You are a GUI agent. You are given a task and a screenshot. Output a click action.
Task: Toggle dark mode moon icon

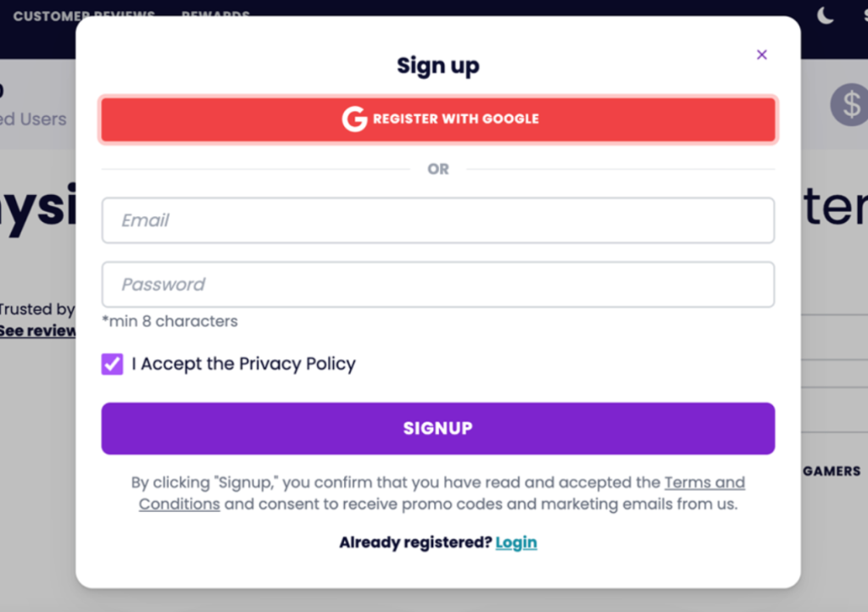pyautogui.click(x=826, y=15)
